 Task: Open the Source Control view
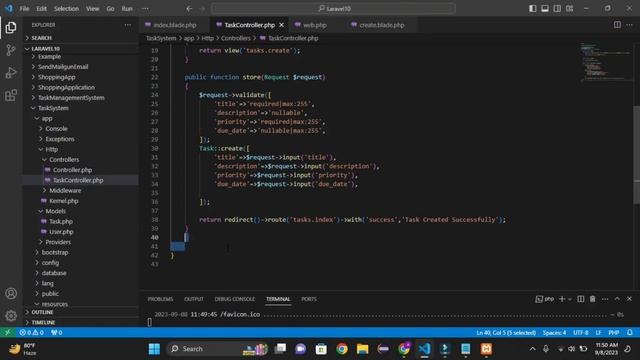pyautogui.click(x=11, y=50)
